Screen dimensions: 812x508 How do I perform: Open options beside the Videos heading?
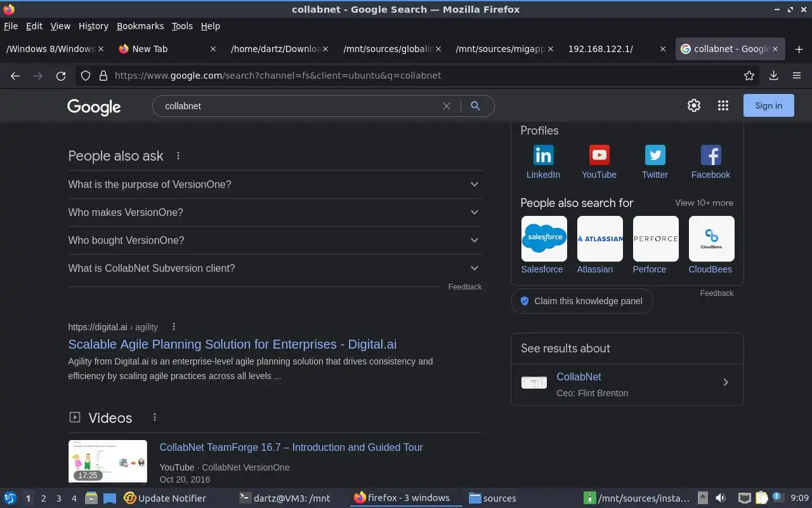154,417
